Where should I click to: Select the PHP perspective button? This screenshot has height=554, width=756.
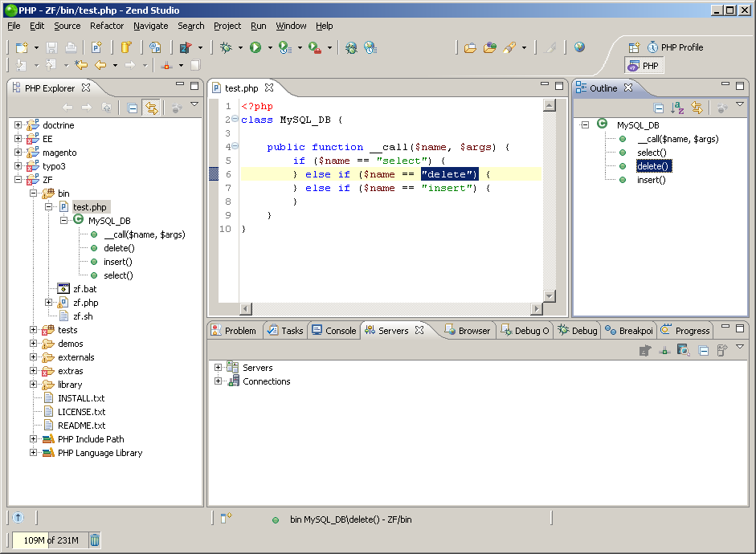click(644, 66)
